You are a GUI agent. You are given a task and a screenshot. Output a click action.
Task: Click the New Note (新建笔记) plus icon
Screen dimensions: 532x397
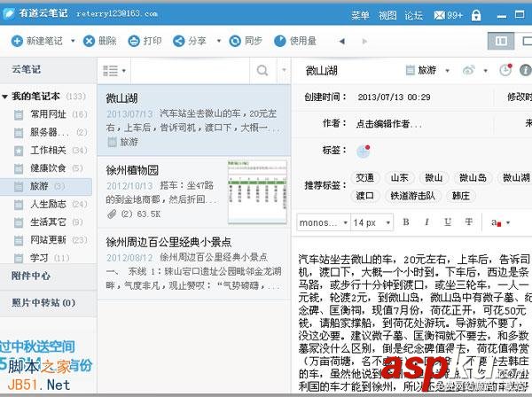click(x=17, y=41)
